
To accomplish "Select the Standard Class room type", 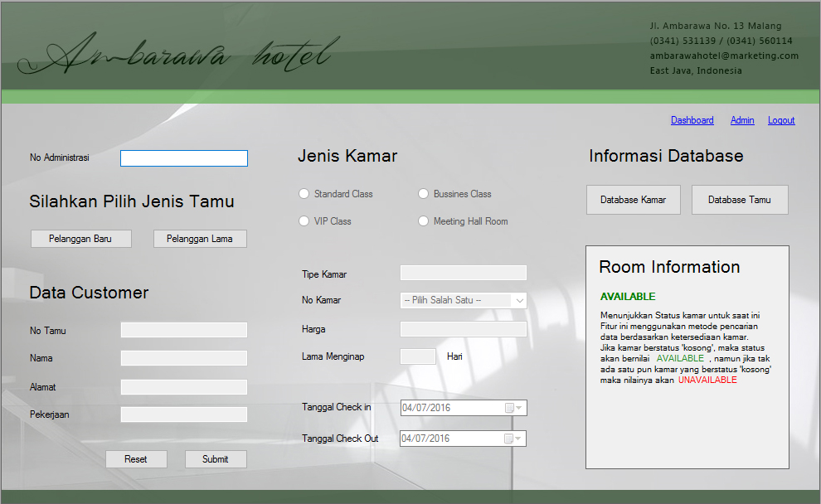I will tap(304, 194).
